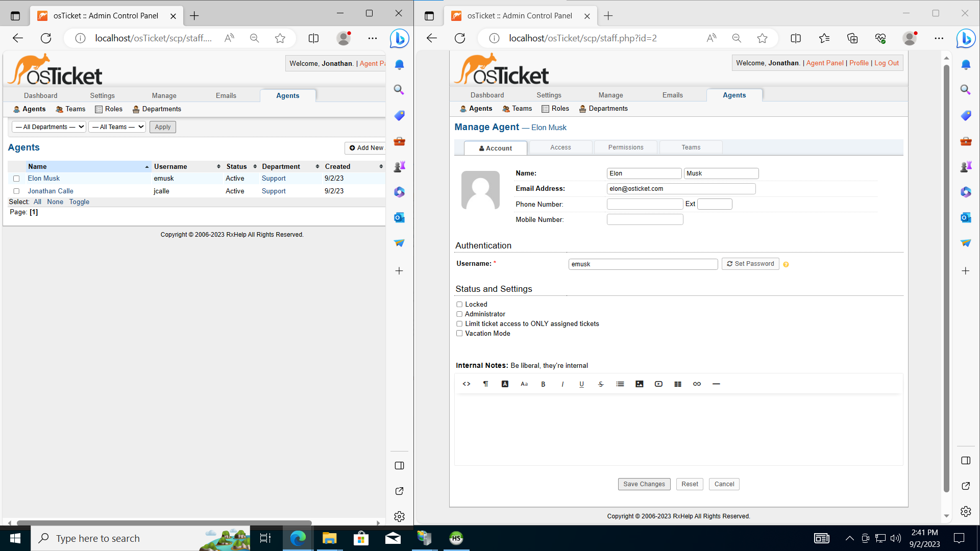Open the username help tooltip icon
Viewport: 980px width, 551px height.
[786, 264]
